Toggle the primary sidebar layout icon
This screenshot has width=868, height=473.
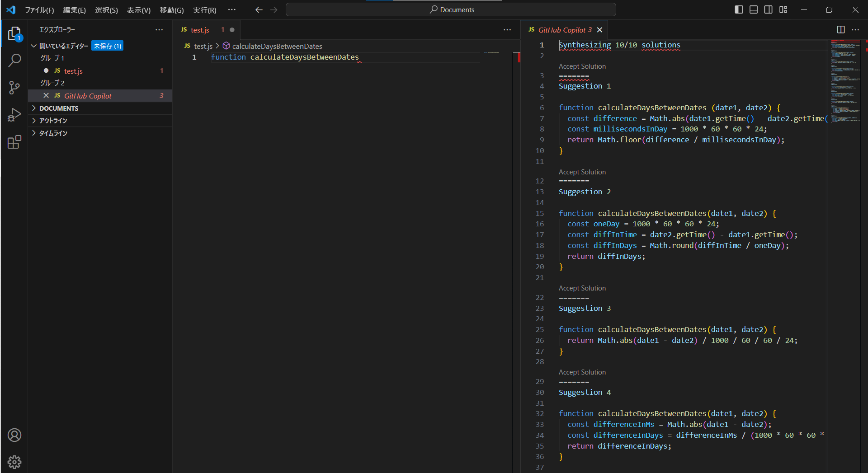(739, 9)
